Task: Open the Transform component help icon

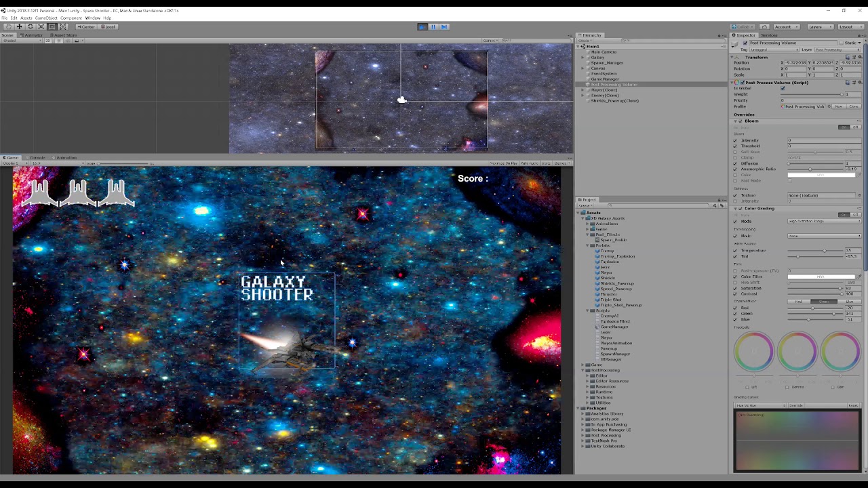Action: 848,57
